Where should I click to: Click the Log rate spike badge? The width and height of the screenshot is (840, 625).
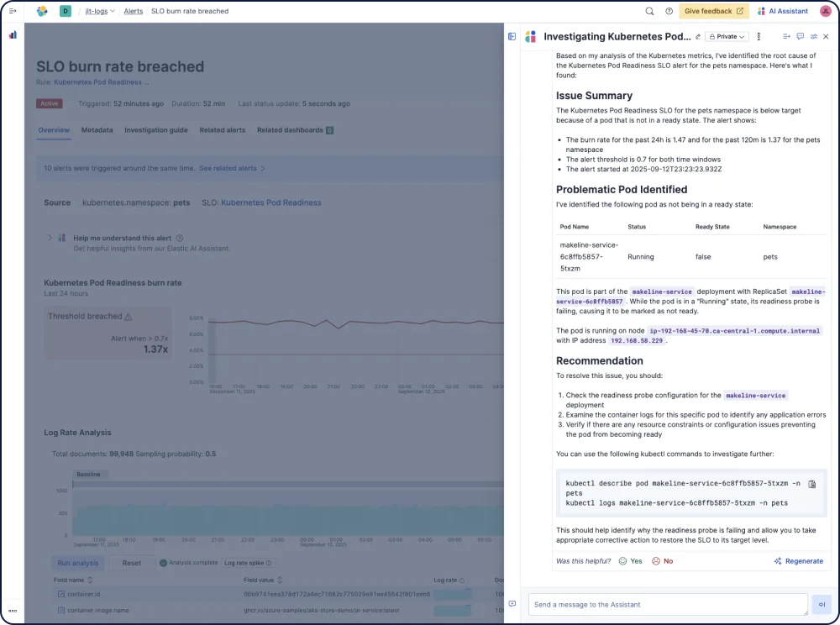(x=248, y=563)
